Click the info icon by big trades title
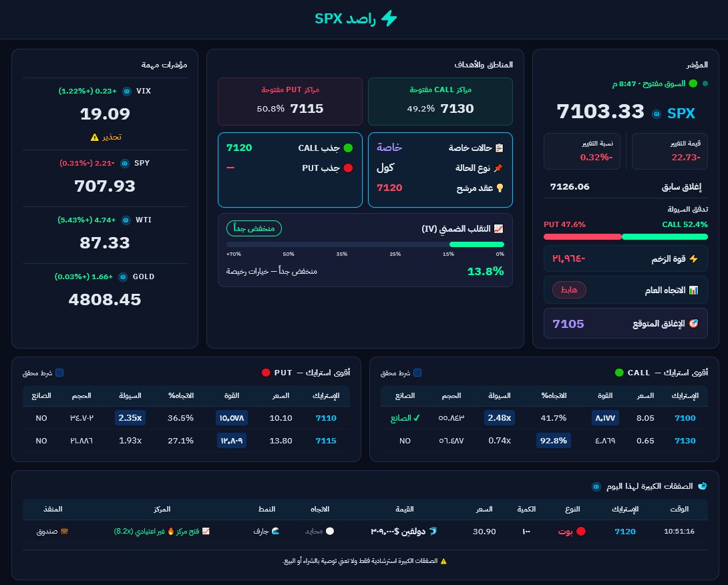The image size is (728, 585). [596, 487]
